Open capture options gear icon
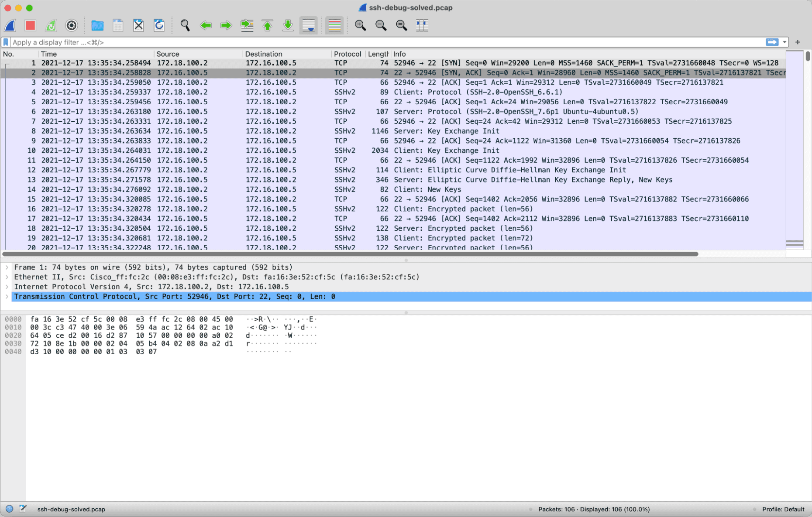 click(71, 25)
